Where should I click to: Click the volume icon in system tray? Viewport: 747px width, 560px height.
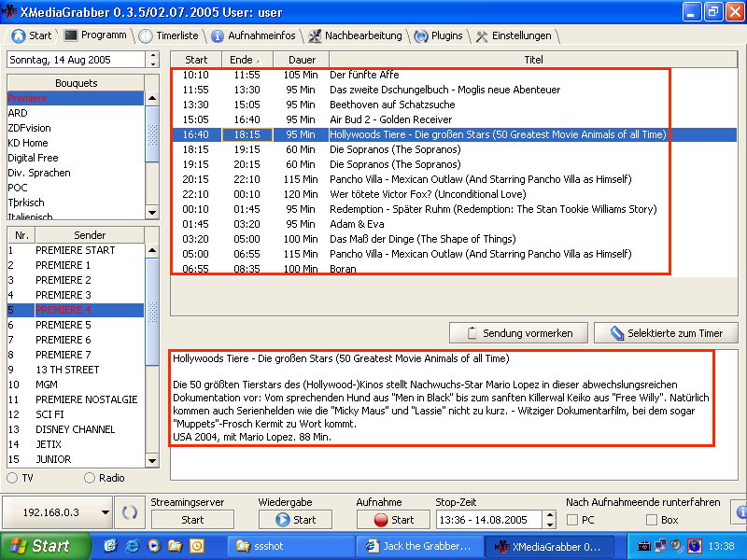(677, 546)
